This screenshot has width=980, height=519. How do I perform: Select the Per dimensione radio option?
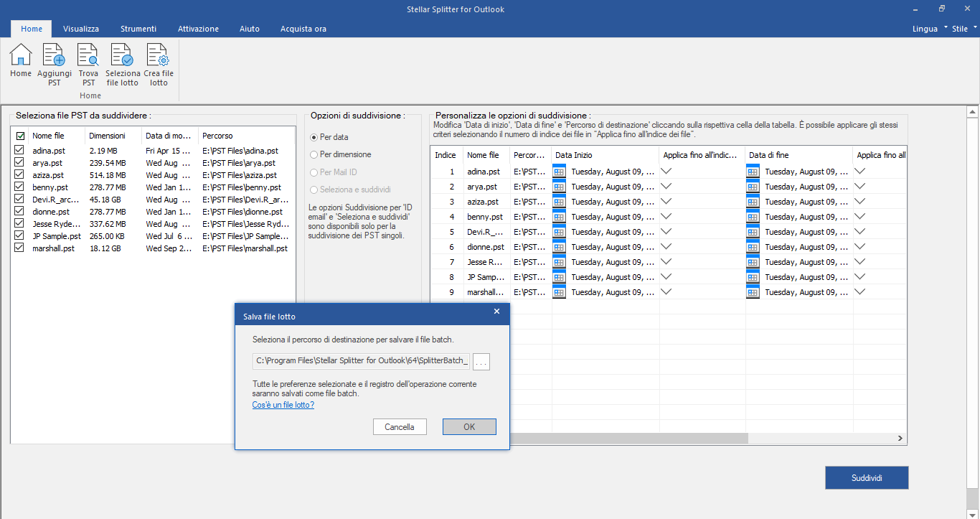tap(314, 154)
